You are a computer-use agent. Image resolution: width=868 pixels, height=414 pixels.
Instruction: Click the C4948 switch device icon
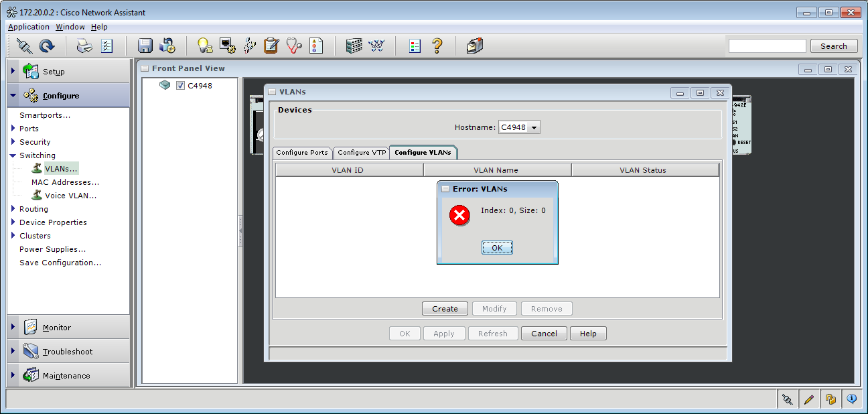[165, 85]
